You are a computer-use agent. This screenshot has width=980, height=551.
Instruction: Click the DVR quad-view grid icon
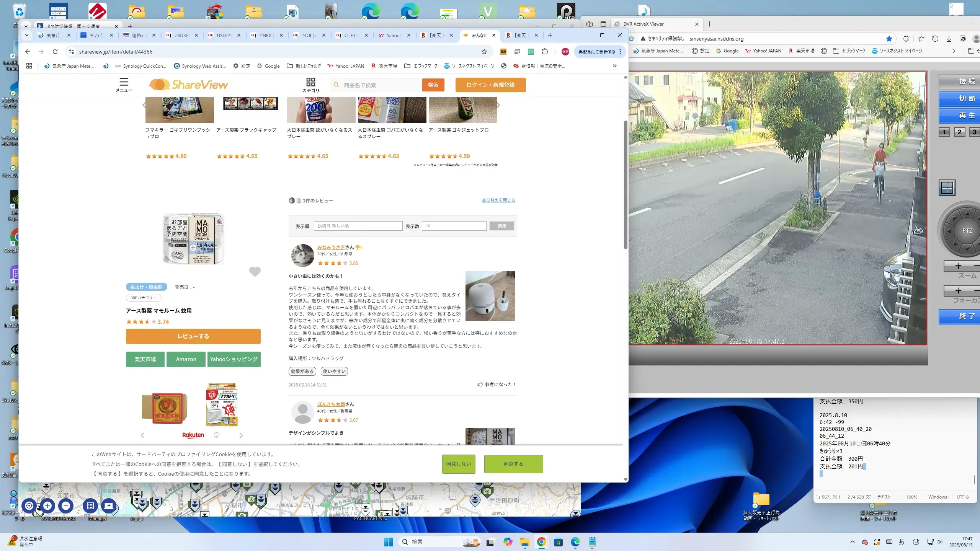[947, 188]
